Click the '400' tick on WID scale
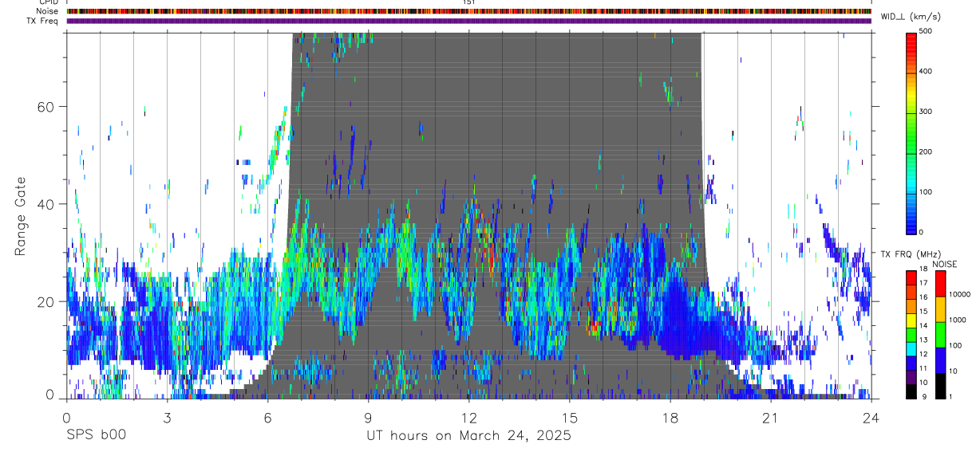This screenshot has height=452, width=980. [926, 72]
